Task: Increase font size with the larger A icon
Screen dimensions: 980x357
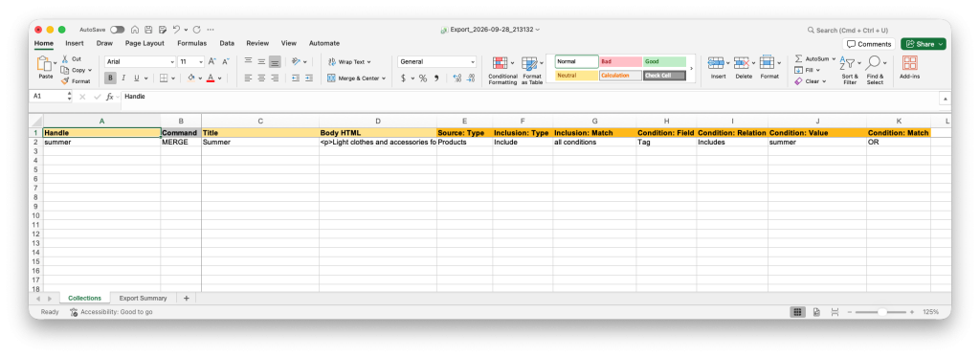Action: tap(212, 61)
